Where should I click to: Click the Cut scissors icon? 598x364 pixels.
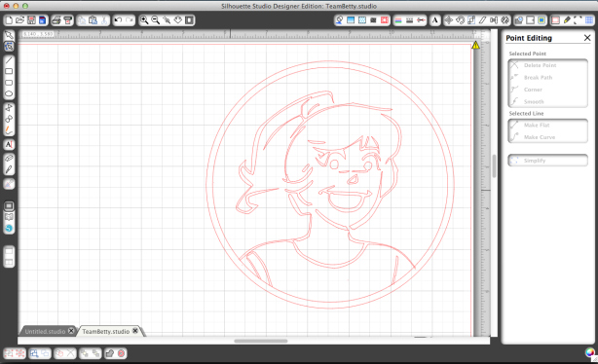104,20
